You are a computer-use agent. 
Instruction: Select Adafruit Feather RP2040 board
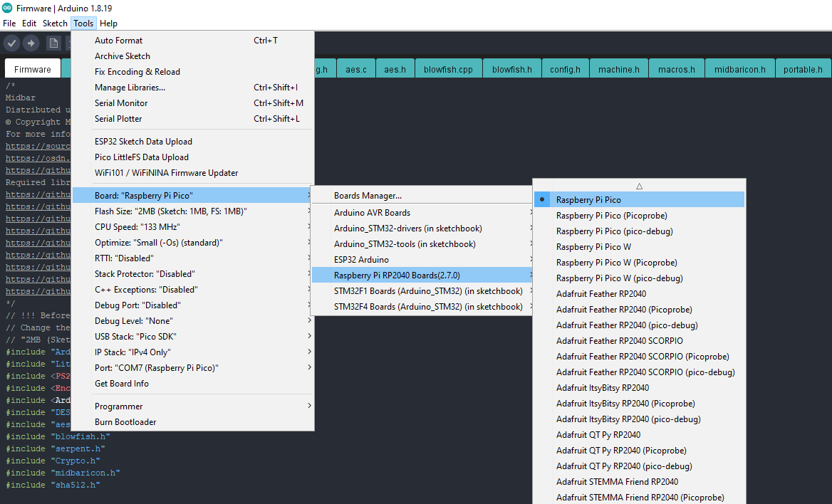point(640,294)
